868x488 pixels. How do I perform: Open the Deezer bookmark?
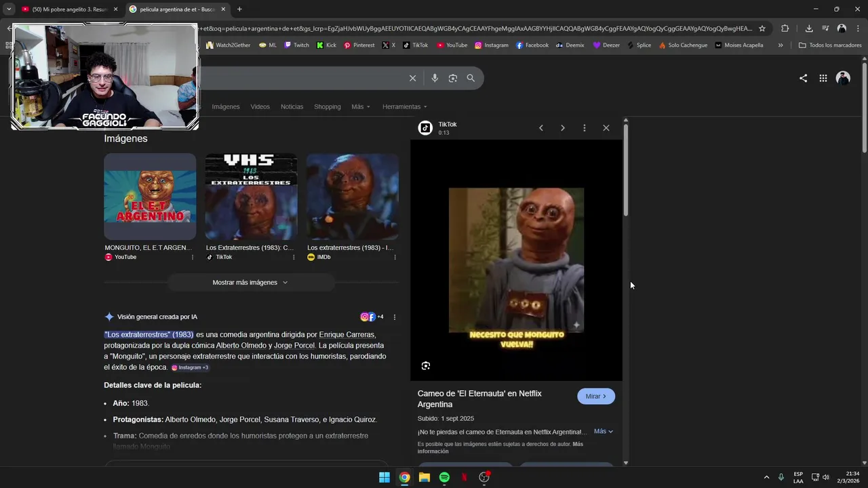606,45
